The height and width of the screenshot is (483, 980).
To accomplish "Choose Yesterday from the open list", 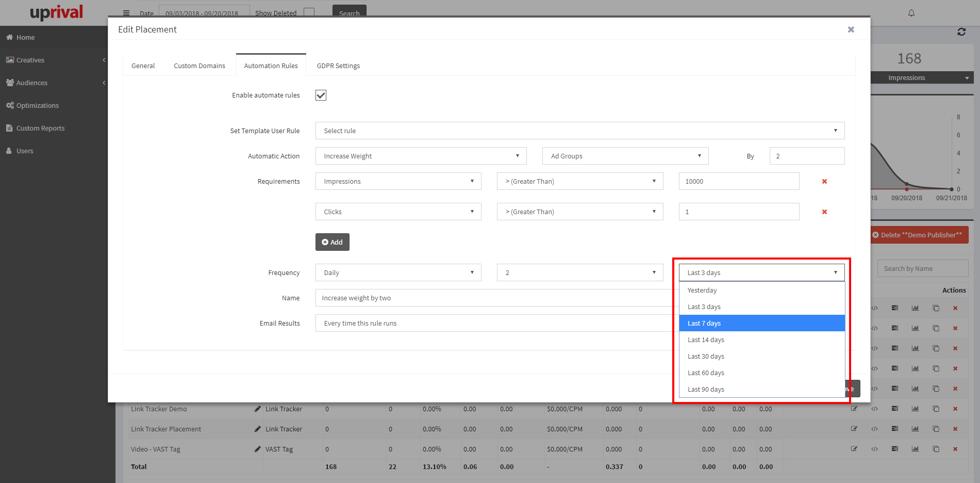I will click(x=762, y=290).
